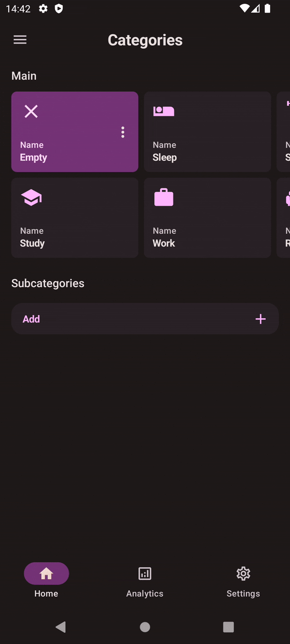Screen dimensions: 290x644
Task: Click the X icon on Empty card
Action: pyautogui.click(x=31, y=112)
